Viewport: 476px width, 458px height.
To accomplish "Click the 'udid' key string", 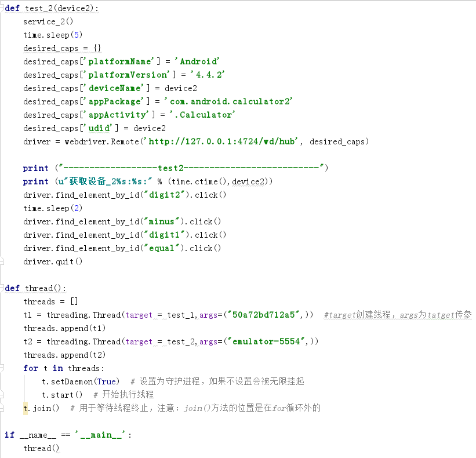I will [100, 128].
